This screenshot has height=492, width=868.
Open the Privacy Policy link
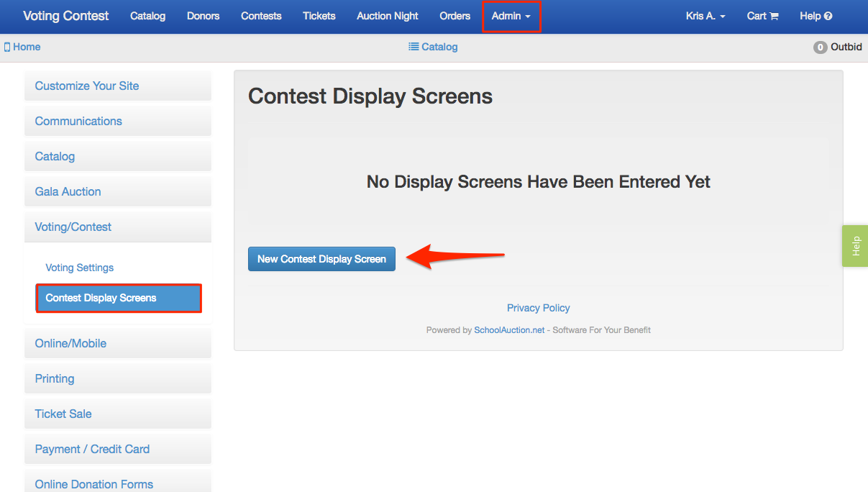539,308
